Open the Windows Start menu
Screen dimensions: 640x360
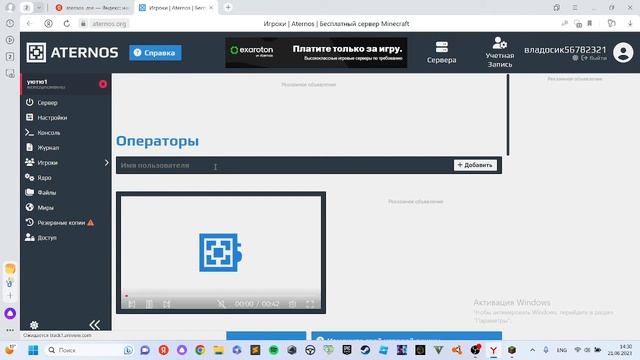click(x=33, y=350)
